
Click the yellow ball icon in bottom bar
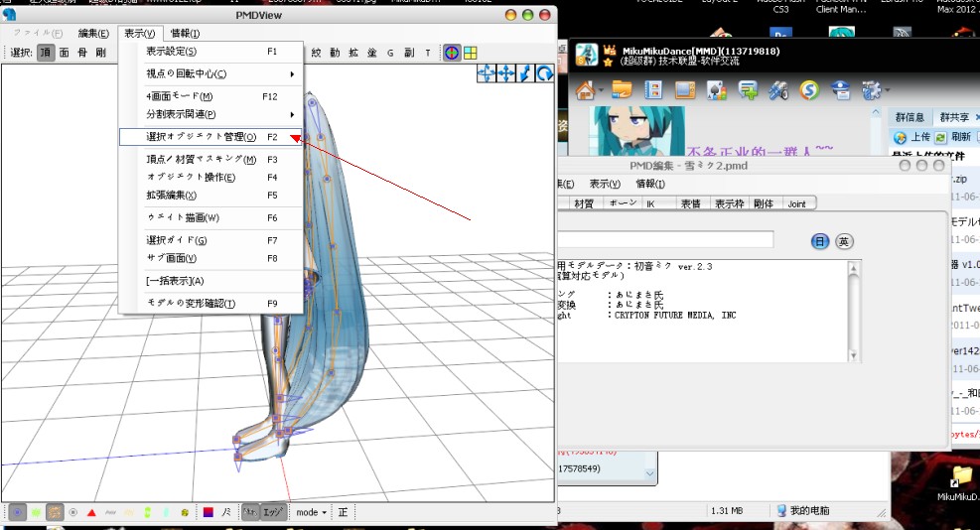click(185, 512)
